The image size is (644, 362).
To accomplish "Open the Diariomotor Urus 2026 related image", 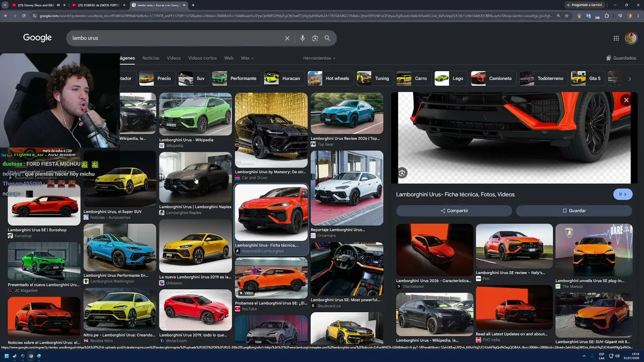I will [x=435, y=250].
